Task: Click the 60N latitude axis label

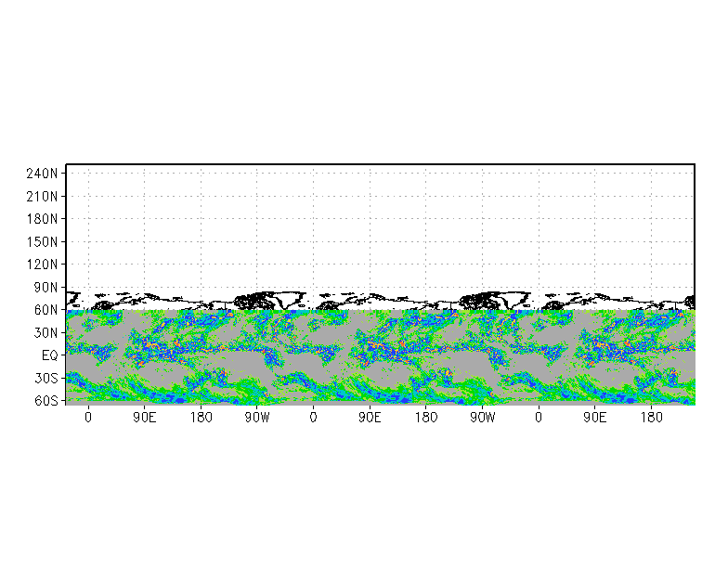Action: [46, 310]
